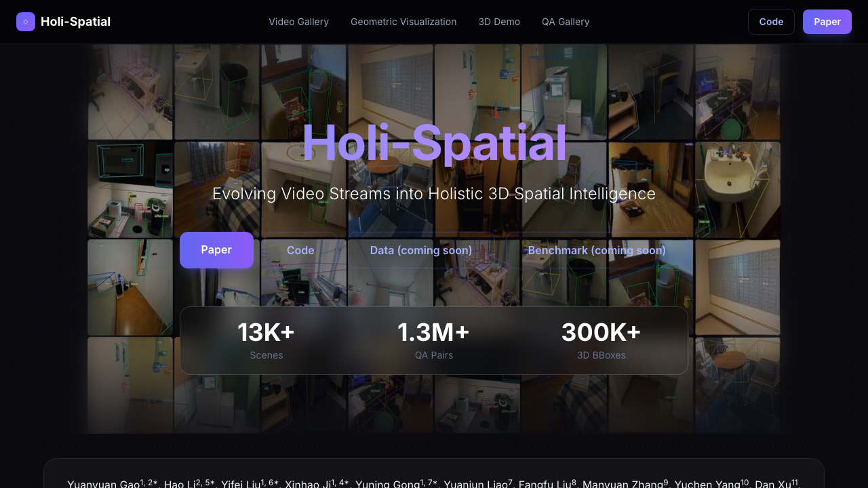Open the Code link below the subtitle
868x488 pixels.
point(300,250)
